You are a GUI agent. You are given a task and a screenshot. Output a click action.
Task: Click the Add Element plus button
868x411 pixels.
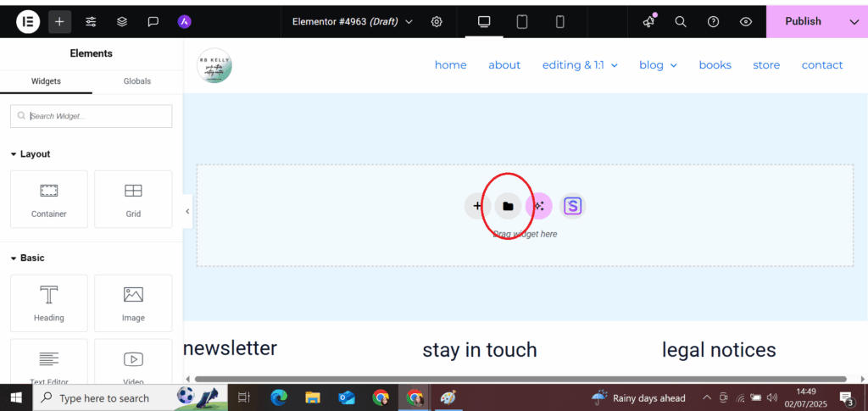pyautogui.click(x=60, y=21)
